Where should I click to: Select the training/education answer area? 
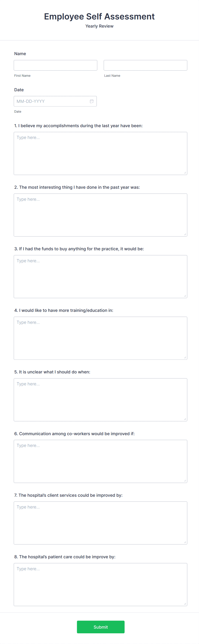click(100, 337)
